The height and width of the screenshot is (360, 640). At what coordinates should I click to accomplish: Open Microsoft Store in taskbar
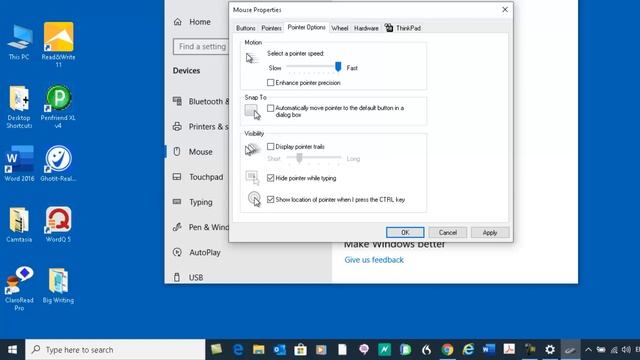(300, 349)
